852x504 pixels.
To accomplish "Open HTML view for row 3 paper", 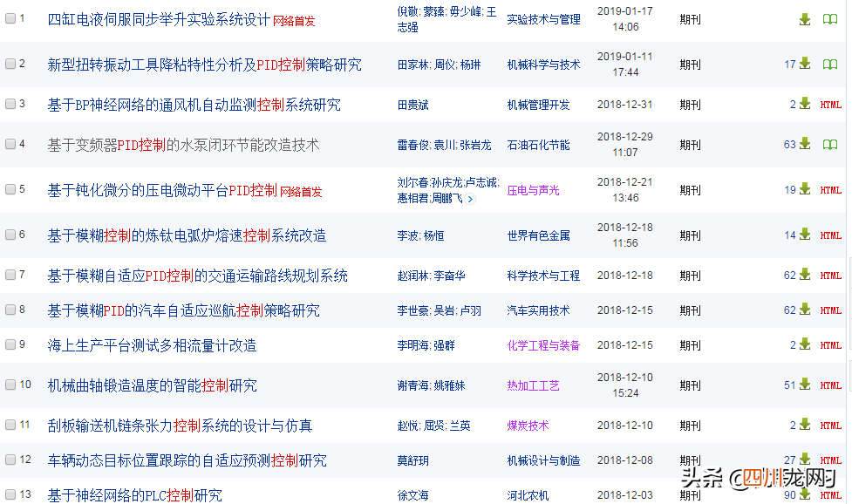I will tap(831, 105).
